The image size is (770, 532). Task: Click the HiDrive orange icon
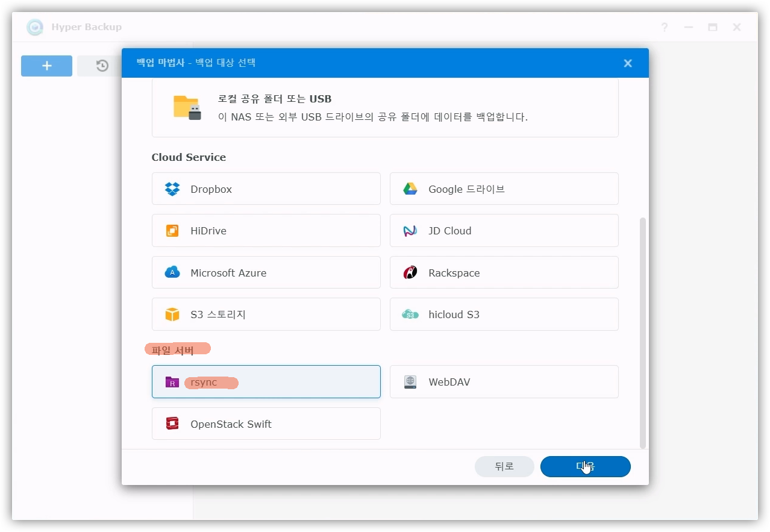[x=172, y=231]
